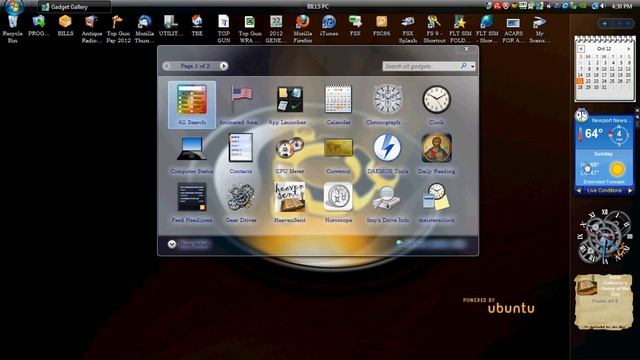Click previous arrow beside Live Conditions
The width and height of the screenshot is (640, 360).
tap(578, 191)
